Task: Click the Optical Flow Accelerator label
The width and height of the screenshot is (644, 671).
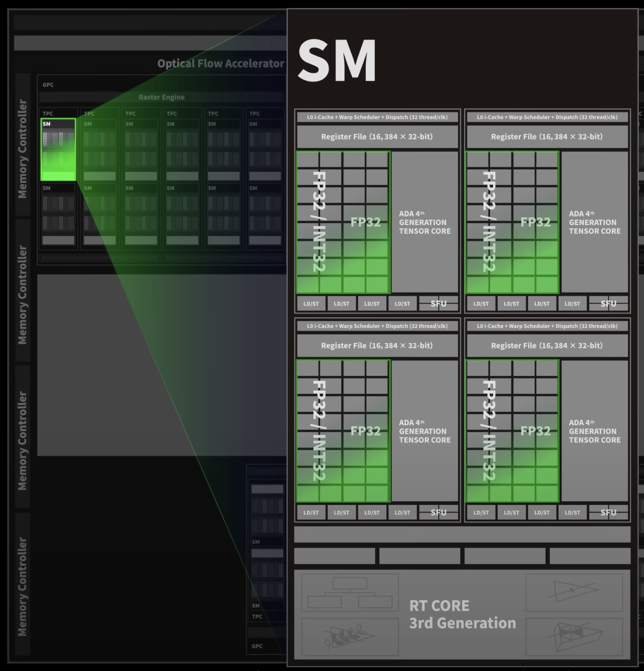Action: pos(220,64)
